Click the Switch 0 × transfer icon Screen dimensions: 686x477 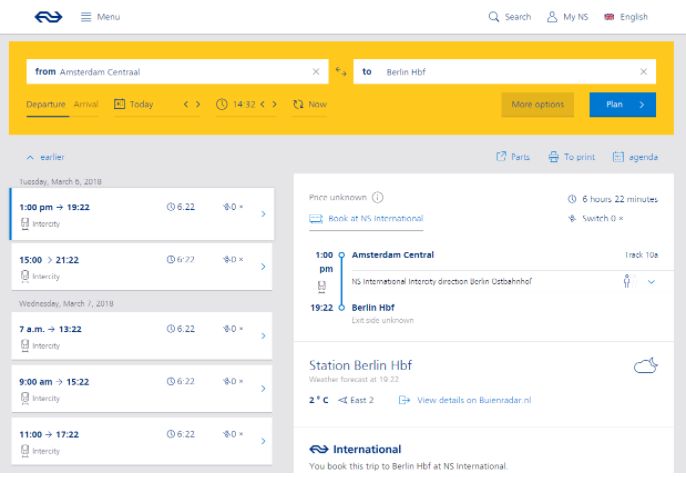(572, 218)
